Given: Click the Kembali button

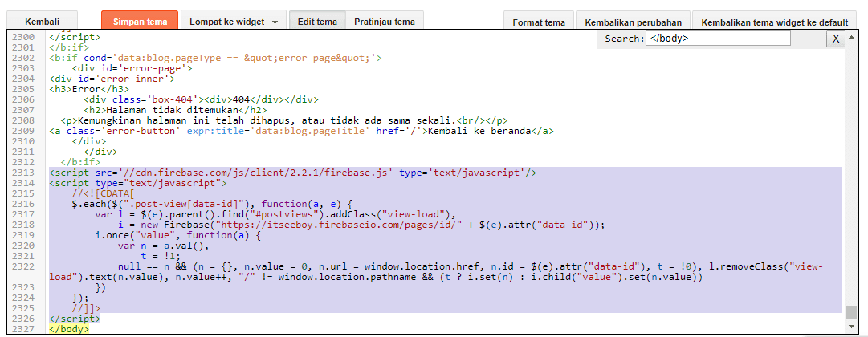Looking at the screenshot, I should pos(42,22).
